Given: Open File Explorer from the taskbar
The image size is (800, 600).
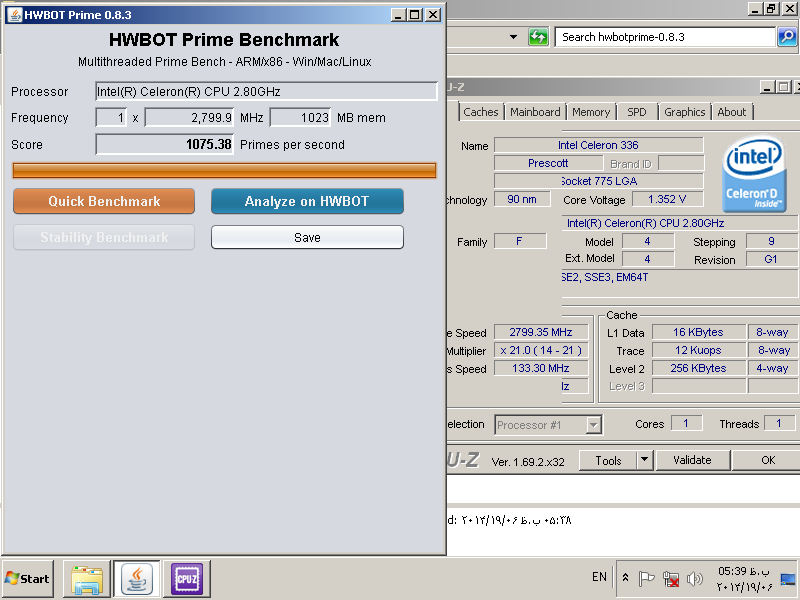Looking at the screenshot, I should pyautogui.click(x=87, y=579).
